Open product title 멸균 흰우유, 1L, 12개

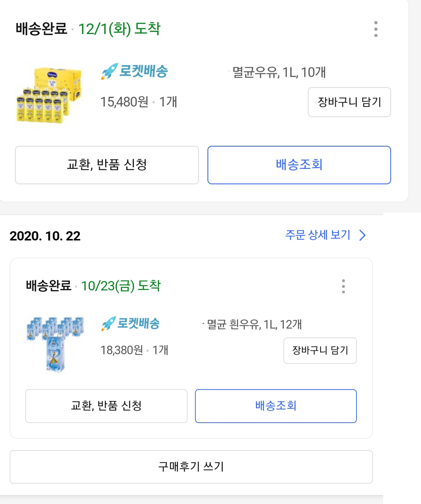(x=254, y=324)
